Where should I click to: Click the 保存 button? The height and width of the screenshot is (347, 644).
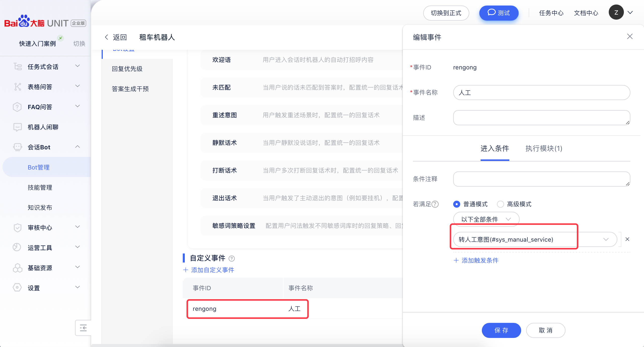pyautogui.click(x=501, y=330)
